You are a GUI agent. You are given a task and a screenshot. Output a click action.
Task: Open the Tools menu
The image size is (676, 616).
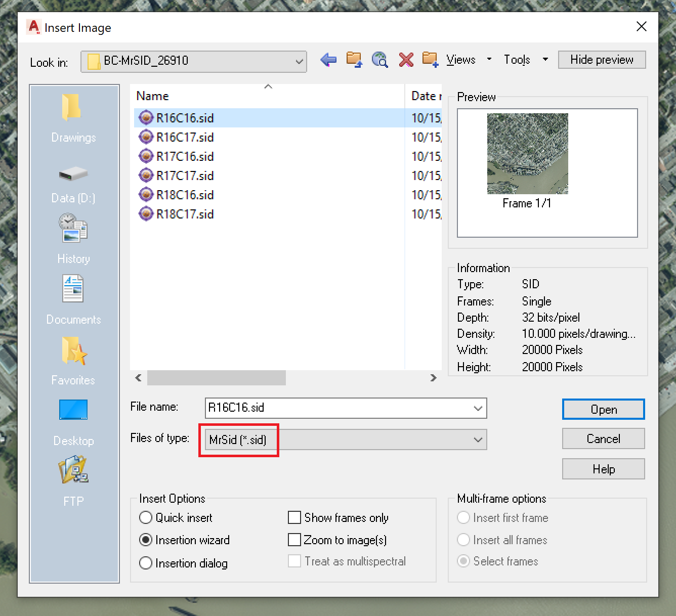click(517, 60)
